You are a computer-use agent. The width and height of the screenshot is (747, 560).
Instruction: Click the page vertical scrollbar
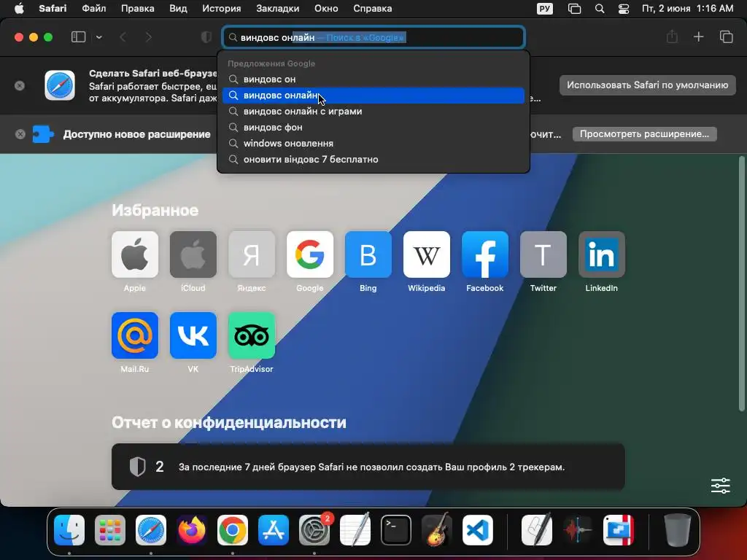pyautogui.click(x=741, y=284)
